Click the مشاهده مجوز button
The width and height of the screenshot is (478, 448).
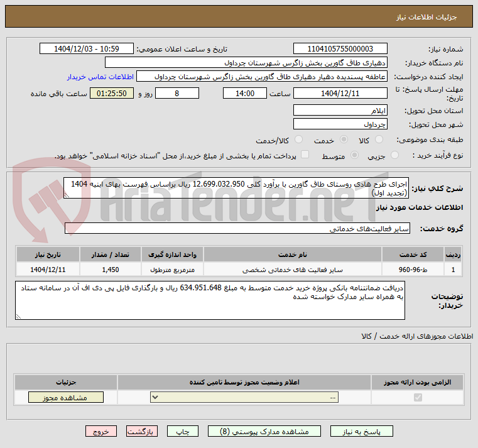tap(66, 397)
